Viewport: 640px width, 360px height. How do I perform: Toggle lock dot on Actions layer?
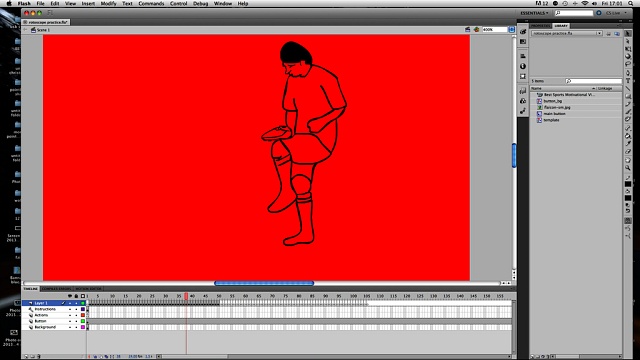(x=76, y=315)
